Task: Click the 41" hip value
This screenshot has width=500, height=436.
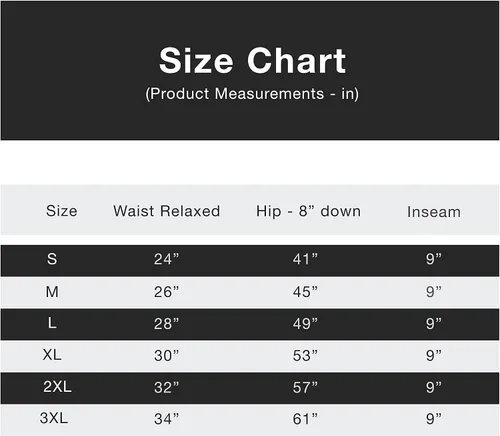Action: coord(305,259)
